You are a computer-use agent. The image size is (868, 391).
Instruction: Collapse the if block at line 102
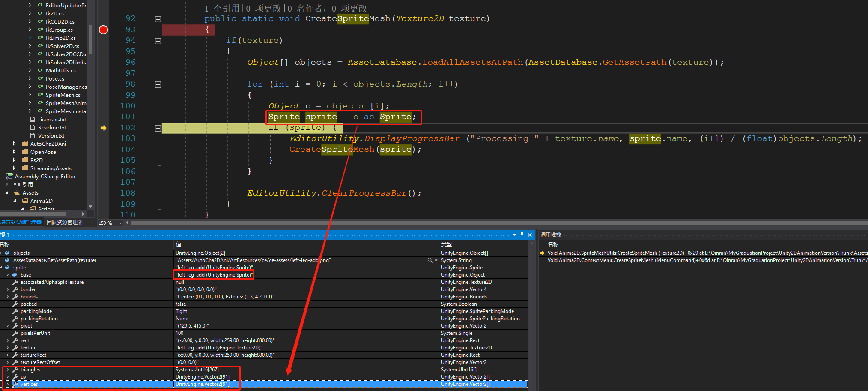pyautogui.click(x=158, y=128)
